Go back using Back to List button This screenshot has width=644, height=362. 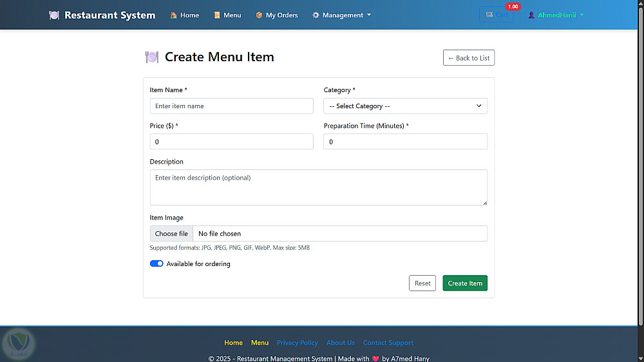pos(469,58)
